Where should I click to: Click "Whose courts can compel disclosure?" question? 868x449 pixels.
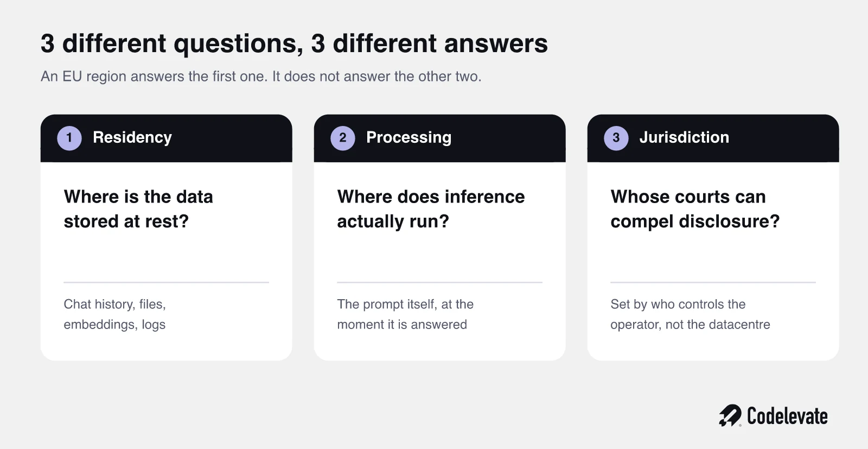click(695, 209)
